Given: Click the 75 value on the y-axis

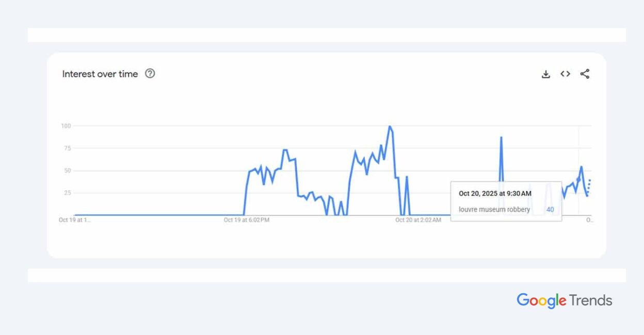Looking at the screenshot, I should point(68,148).
